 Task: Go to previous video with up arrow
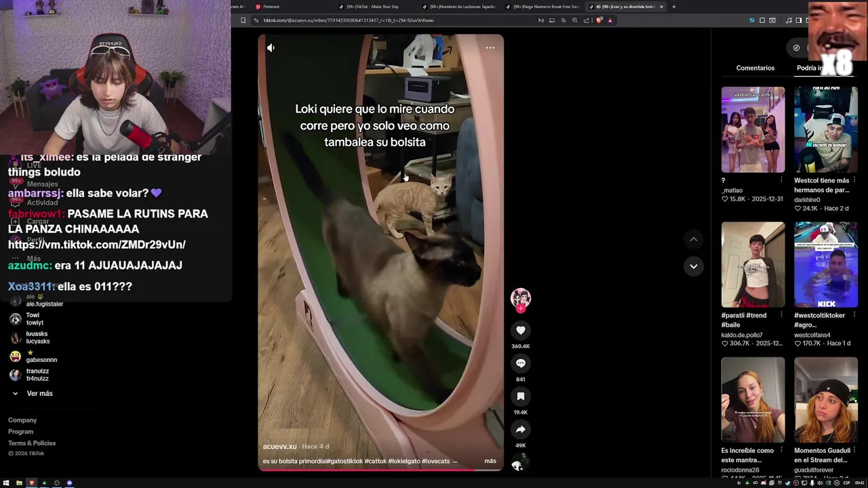click(693, 239)
